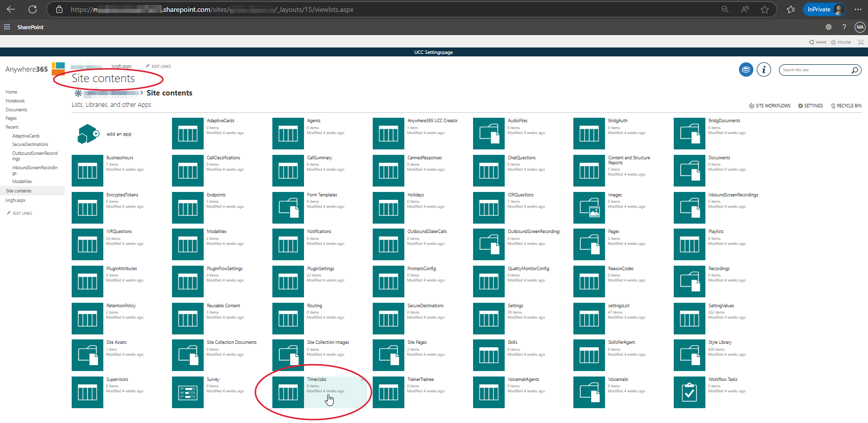Open the Businesshours list tile icon
Viewport: 868px width, 423px height.
[87, 171]
